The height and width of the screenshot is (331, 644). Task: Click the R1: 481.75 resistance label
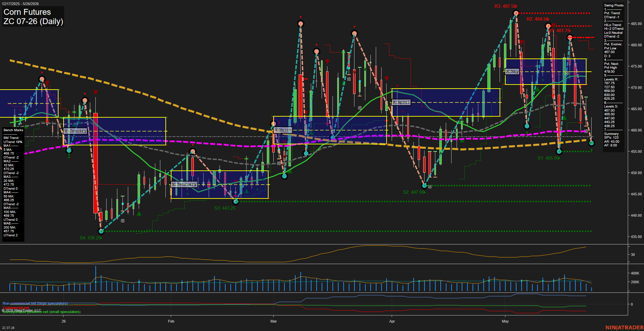[x=559, y=30]
